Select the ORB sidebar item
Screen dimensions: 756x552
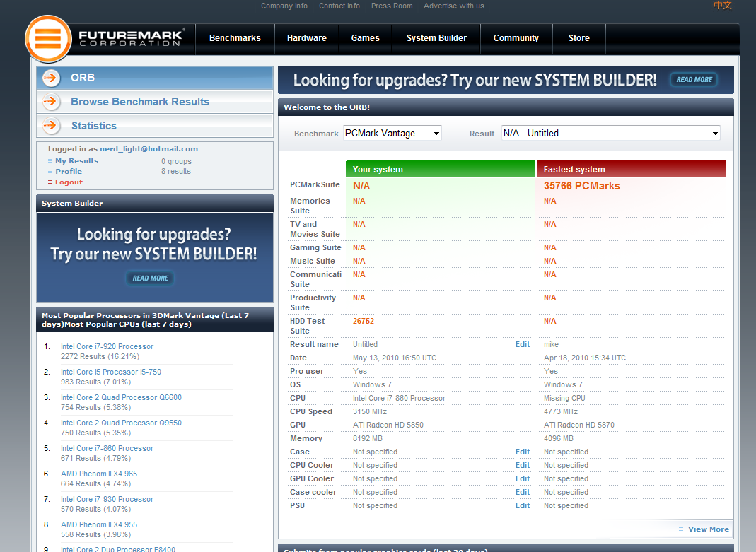click(155, 78)
